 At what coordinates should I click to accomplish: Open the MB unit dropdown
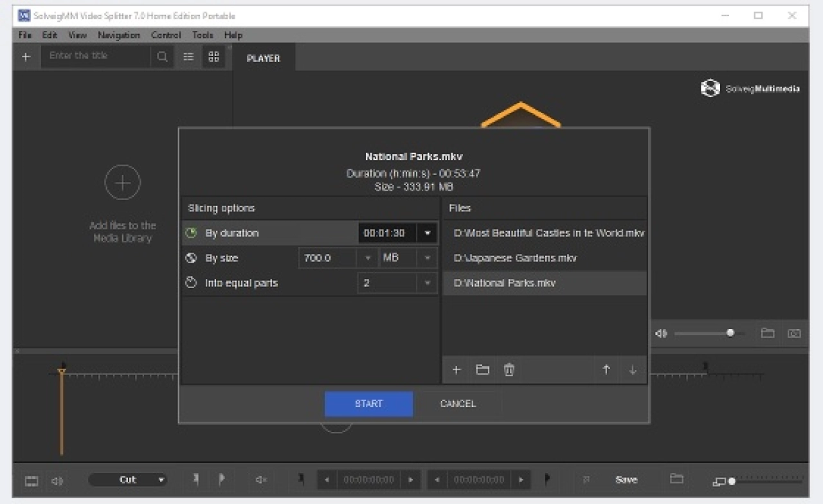[427, 258]
